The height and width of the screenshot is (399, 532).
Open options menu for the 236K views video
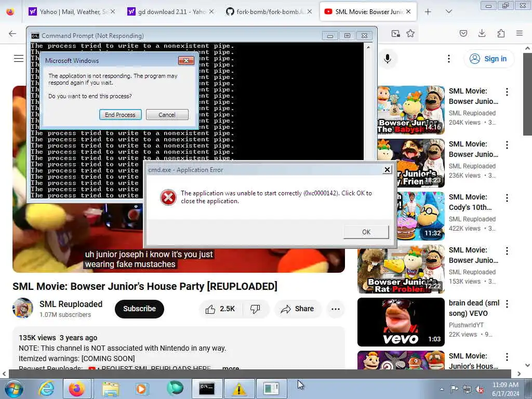(507, 145)
